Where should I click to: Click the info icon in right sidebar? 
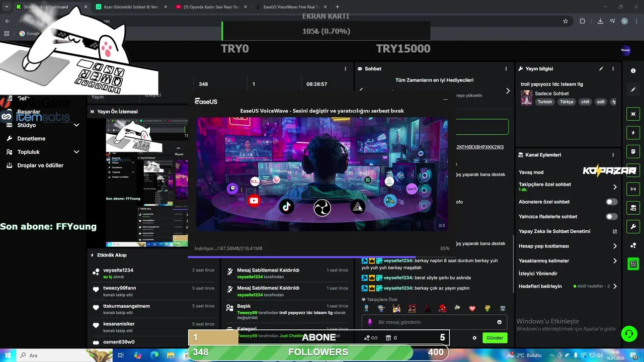pyautogui.click(x=633, y=71)
